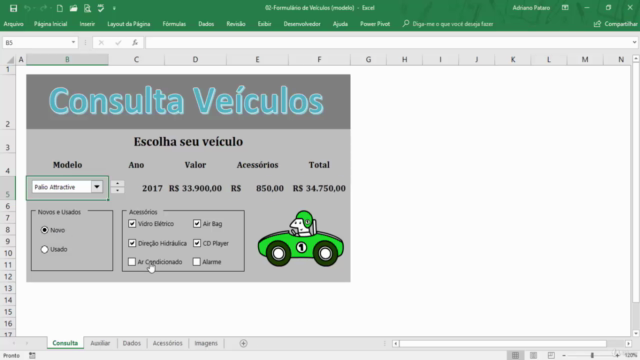The width and height of the screenshot is (640, 360).
Task: Open Insert Function fx dialog
Action: (135, 42)
